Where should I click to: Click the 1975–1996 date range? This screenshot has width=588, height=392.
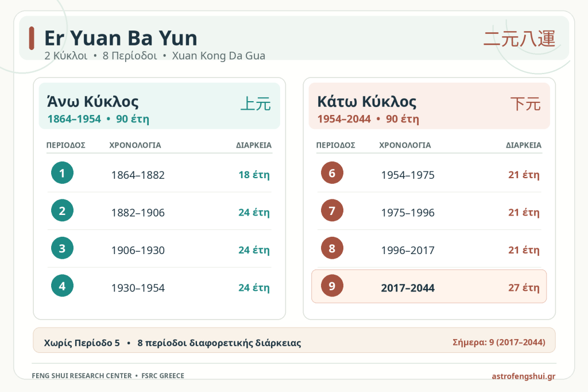(408, 213)
